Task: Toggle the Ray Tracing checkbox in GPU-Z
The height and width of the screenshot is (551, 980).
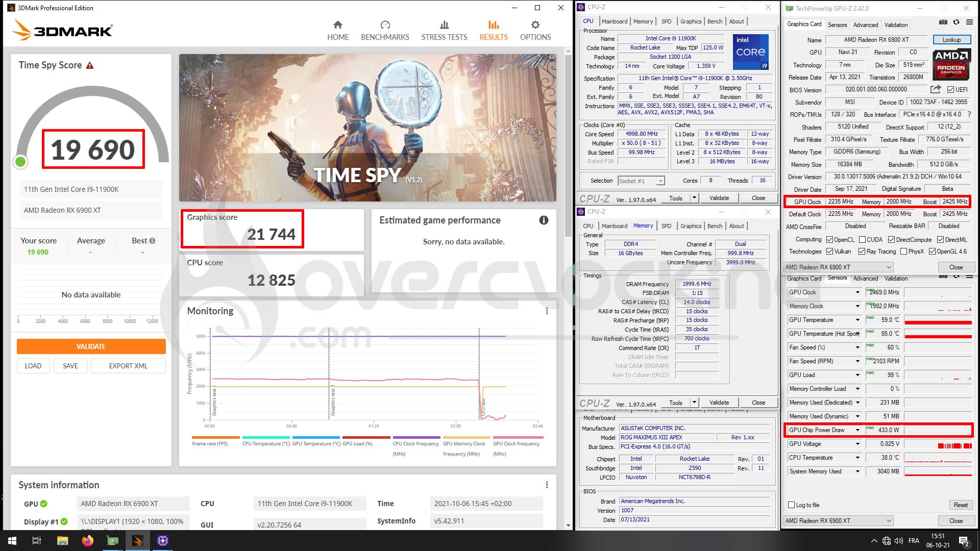Action: (862, 252)
